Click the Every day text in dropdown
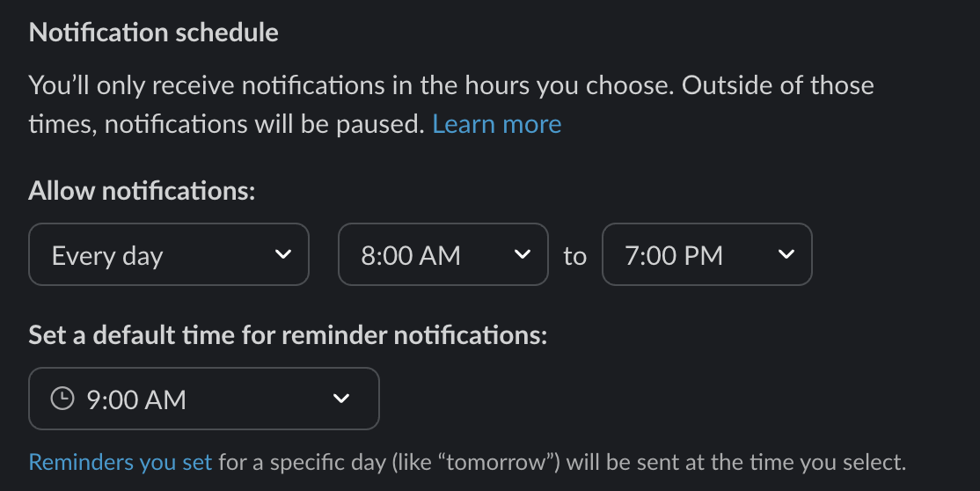The width and height of the screenshot is (980, 491). click(107, 256)
